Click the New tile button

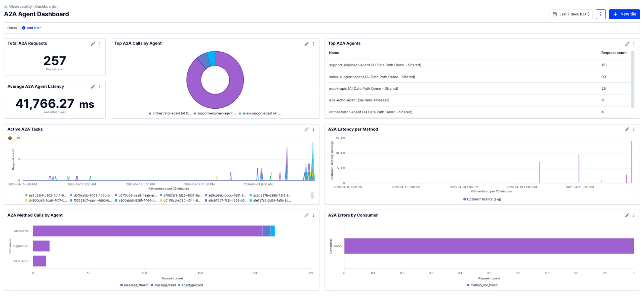[624, 14]
